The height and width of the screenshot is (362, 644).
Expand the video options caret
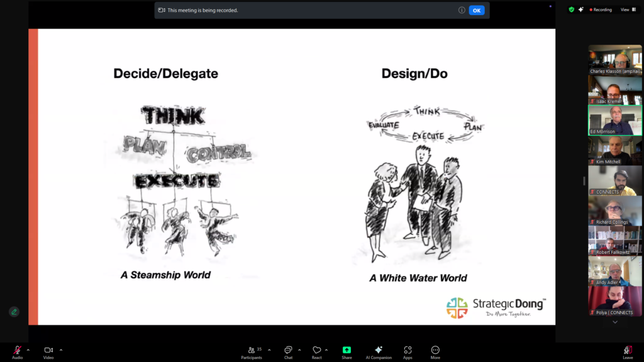[61, 349]
